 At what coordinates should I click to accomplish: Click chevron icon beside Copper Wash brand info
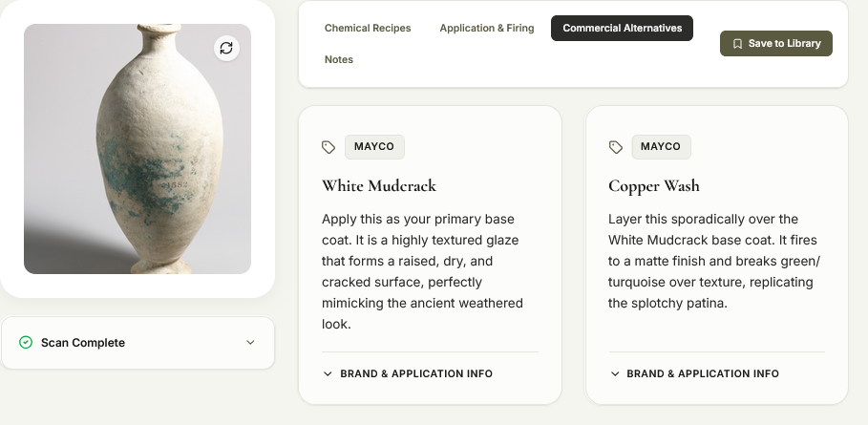tap(614, 374)
